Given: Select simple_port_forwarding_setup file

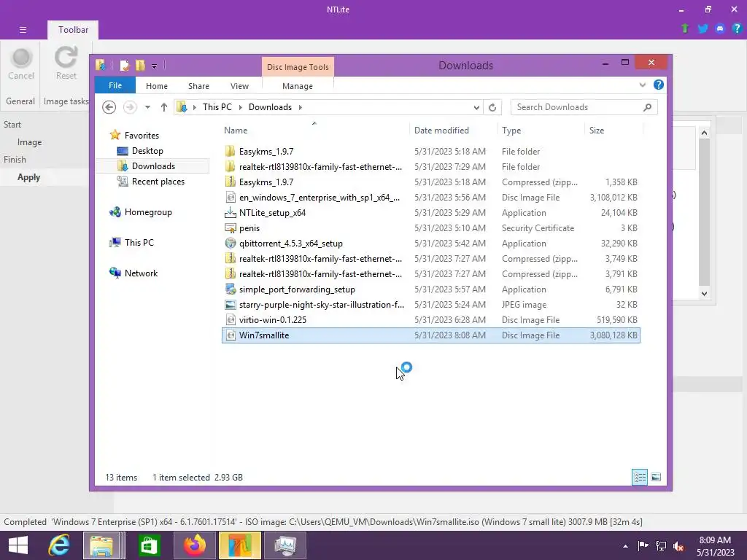Looking at the screenshot, I should click(430, 289).
